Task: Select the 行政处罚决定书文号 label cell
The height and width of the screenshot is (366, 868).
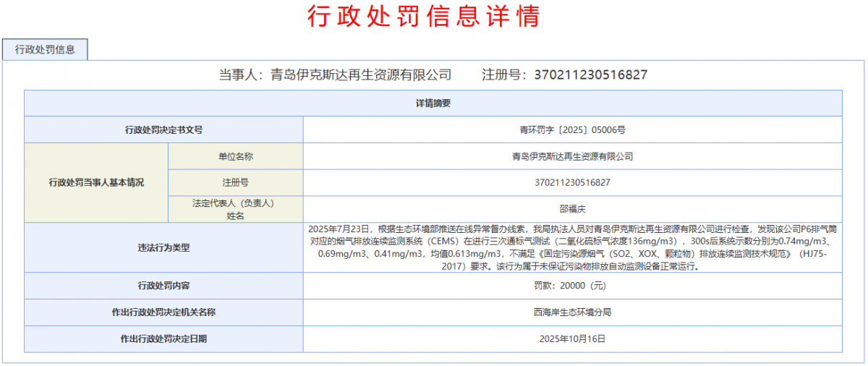Action: [x=163, y=130]
